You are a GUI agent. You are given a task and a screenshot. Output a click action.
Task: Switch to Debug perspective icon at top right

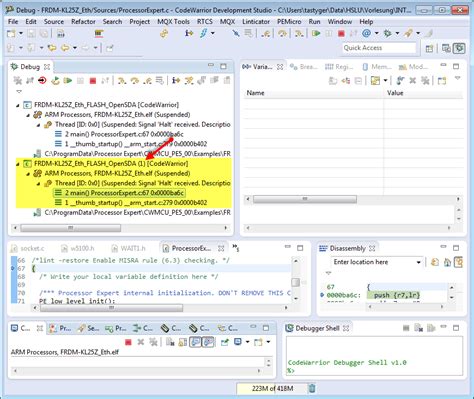(459, 49)
